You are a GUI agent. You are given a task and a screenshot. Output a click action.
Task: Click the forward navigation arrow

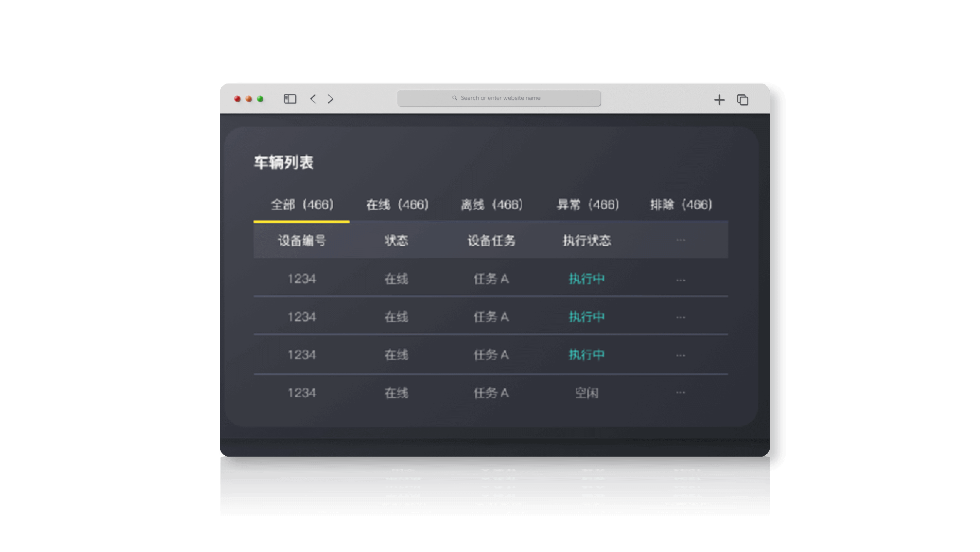(330, 99)
